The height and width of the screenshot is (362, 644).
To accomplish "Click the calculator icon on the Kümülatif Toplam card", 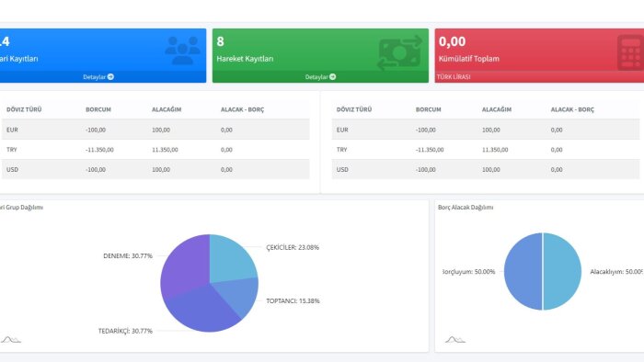I will [630, 52].
